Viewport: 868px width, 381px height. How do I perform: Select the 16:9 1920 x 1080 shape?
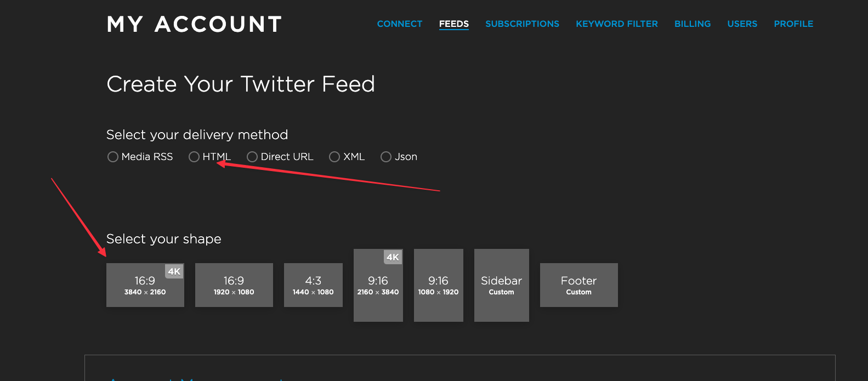pos(234,285)
